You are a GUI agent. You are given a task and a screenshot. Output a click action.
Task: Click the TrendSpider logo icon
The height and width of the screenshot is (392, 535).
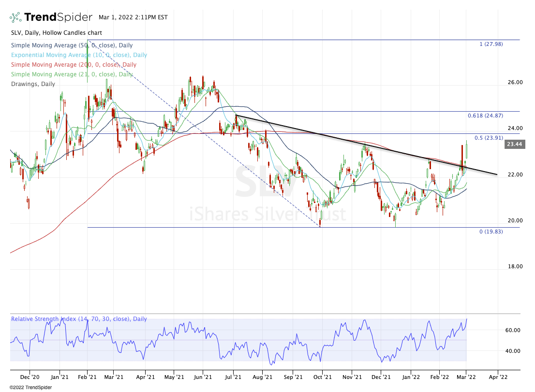click(x=15, y=17)
